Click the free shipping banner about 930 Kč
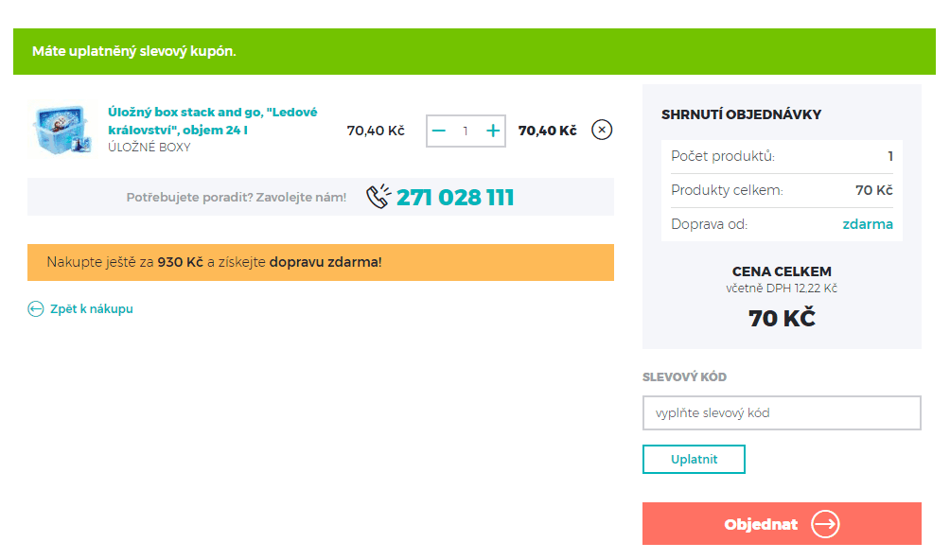This screenshot has width=950, height=560. (321, 262)
